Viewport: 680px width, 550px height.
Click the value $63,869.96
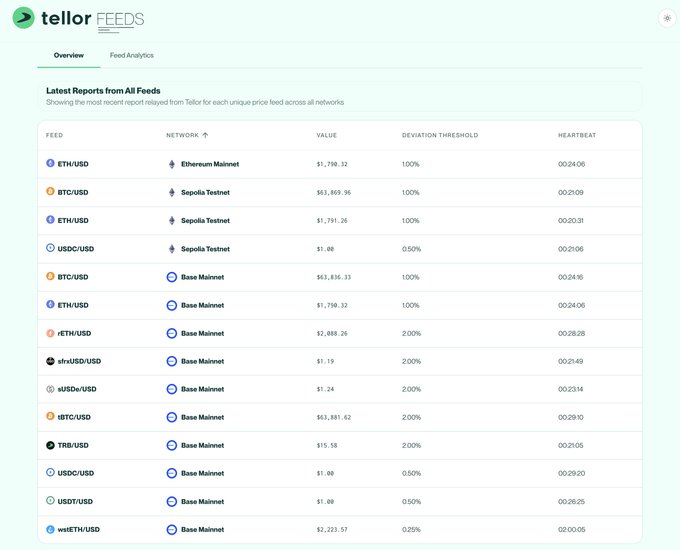coord(333,193)
